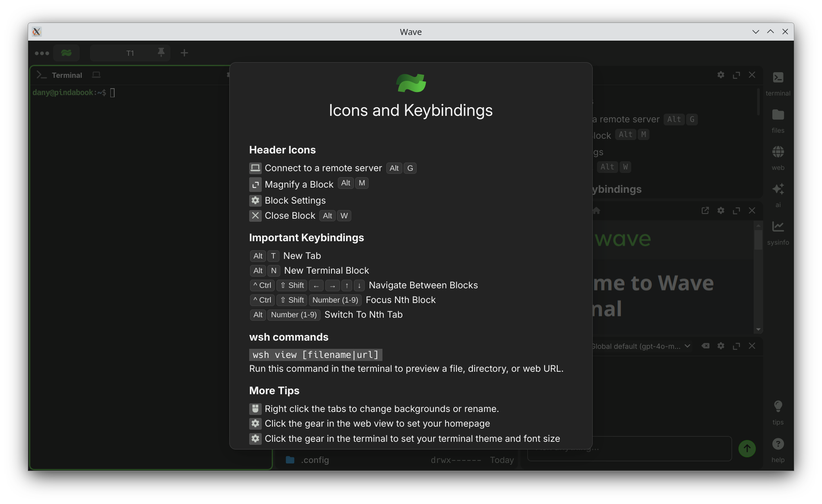Close the top-right tips block
822x504 pixels.
(752, 75)
